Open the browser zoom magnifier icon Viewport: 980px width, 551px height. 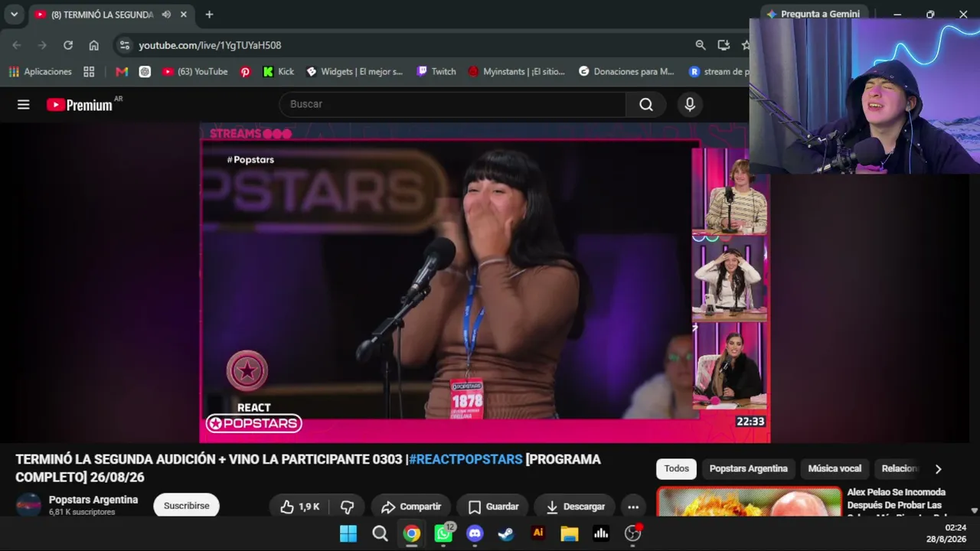(x=701, y=45)
